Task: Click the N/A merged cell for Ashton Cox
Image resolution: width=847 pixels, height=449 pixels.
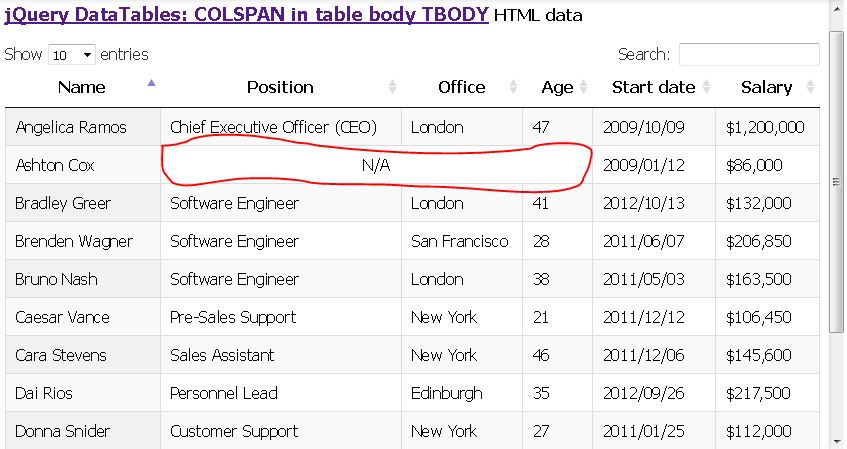Action: pyautogui.click(x=376, y=165)
